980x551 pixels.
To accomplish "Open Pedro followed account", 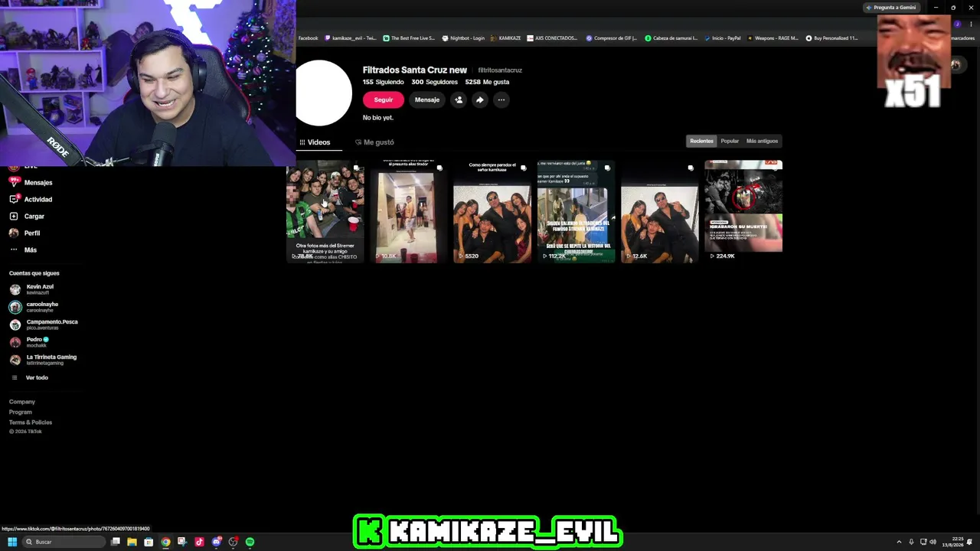I will [x=29, y=342].
